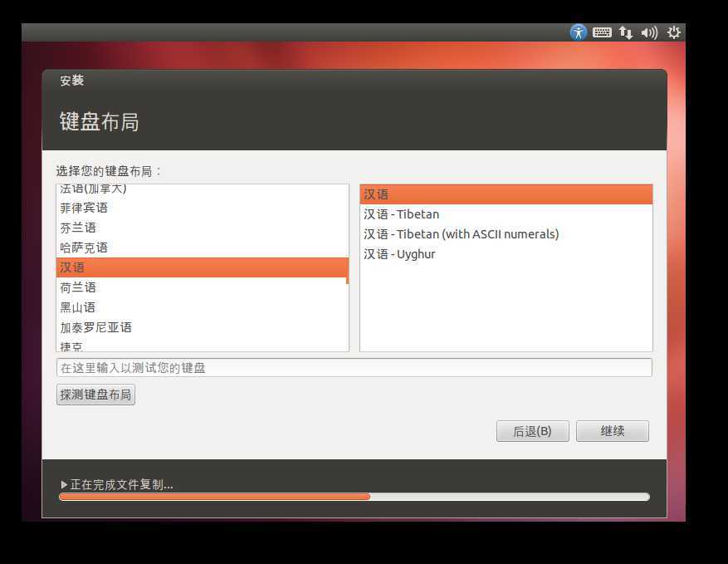Viewport: 728px width, 564px height.
Task: Choose 荷兰语 keyboard layout
Action: [125, 287]
